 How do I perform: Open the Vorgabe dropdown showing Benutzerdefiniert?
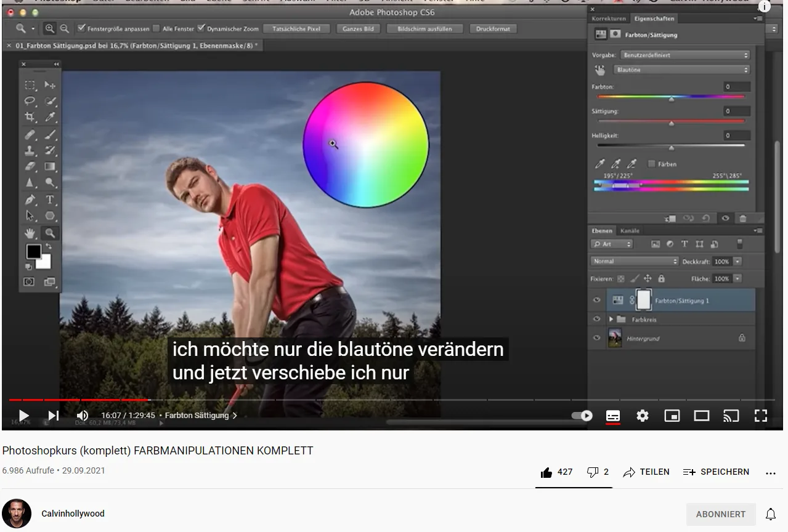click(x=682, y=54)
